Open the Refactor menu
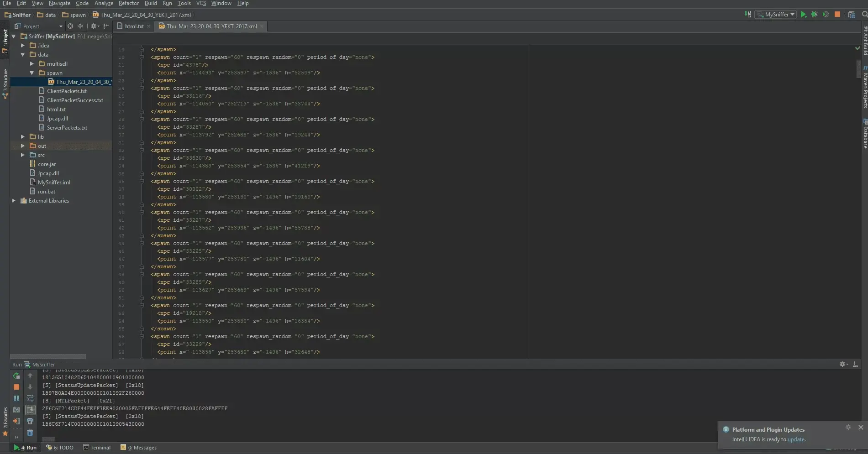Viewport: 868px width, 454px height. click(x=129, y=3)
